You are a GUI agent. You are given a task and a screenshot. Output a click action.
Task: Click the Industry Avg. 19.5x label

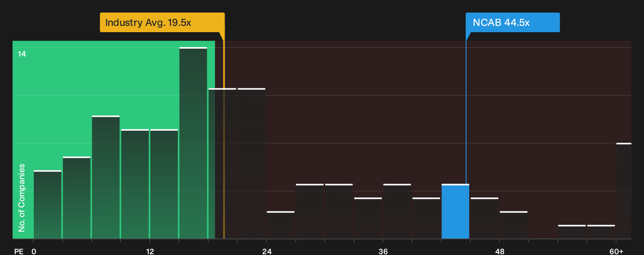162,22
